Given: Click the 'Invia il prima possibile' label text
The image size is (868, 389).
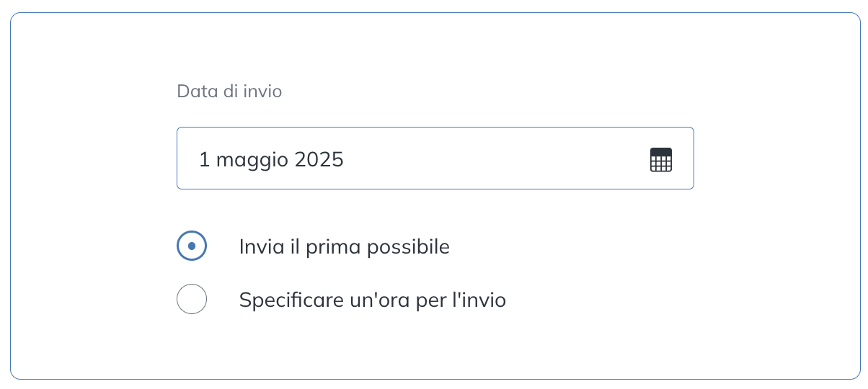Looking at the screenshot, I should 345,247.
